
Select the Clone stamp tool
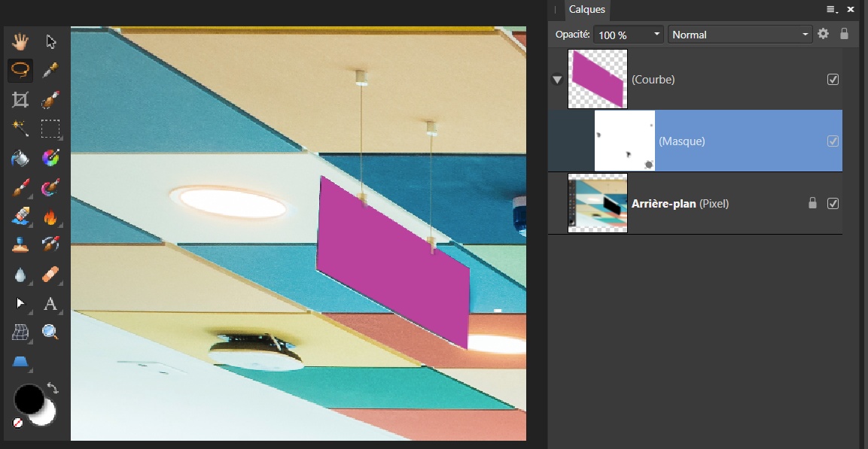click(20, 245)
